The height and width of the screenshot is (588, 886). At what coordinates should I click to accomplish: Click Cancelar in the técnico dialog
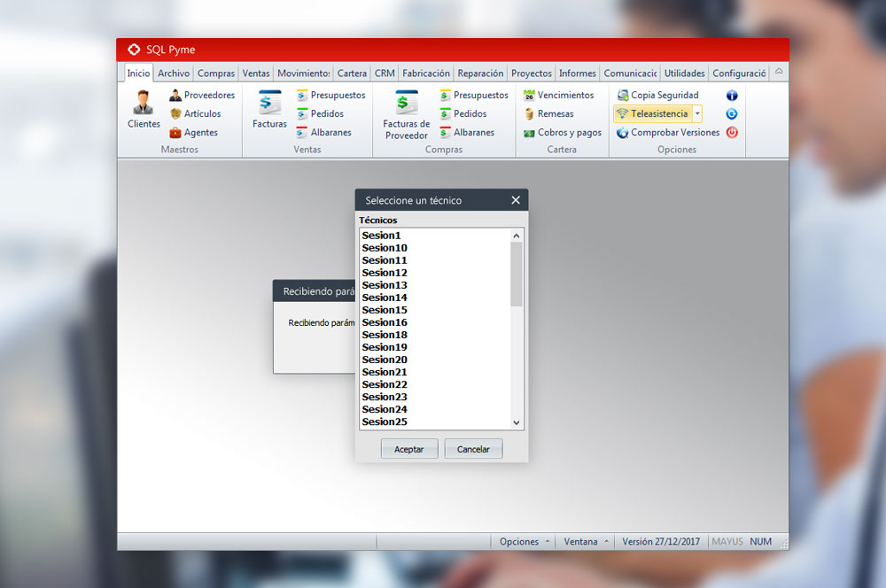[x=473, y=449]
